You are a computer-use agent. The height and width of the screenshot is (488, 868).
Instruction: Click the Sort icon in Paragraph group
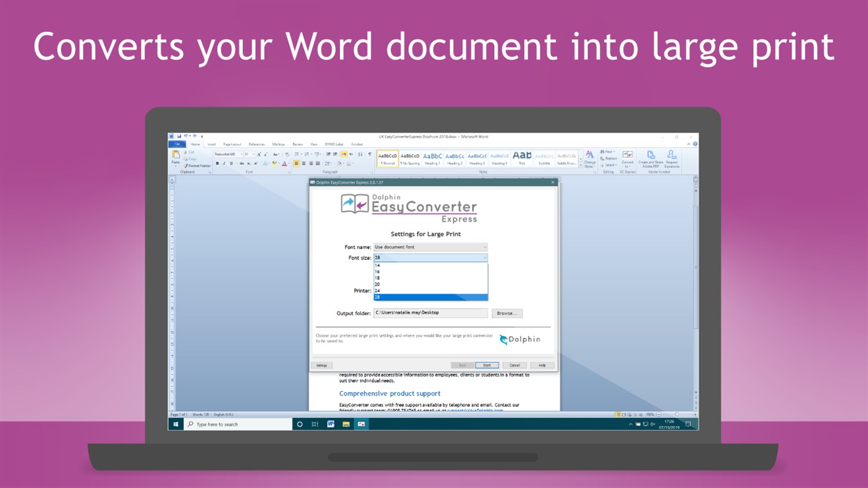click(x=360, y=154)
